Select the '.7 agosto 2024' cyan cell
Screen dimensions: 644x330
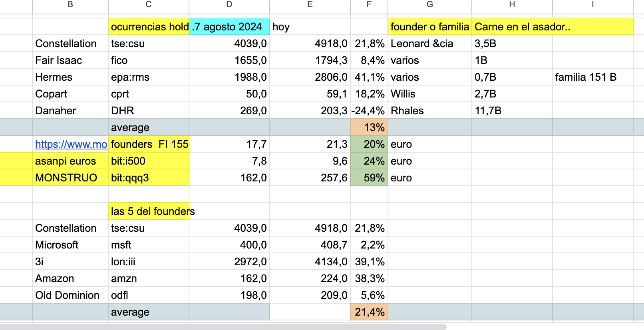point(229,27)
